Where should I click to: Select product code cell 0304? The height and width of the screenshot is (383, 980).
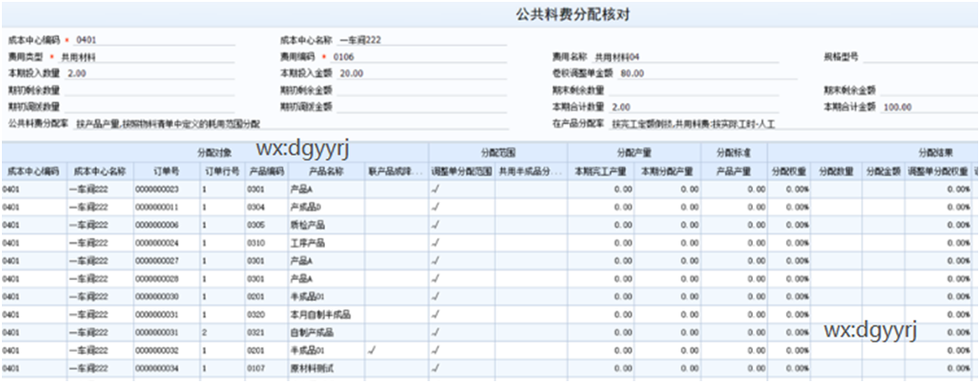pos(267,208)
